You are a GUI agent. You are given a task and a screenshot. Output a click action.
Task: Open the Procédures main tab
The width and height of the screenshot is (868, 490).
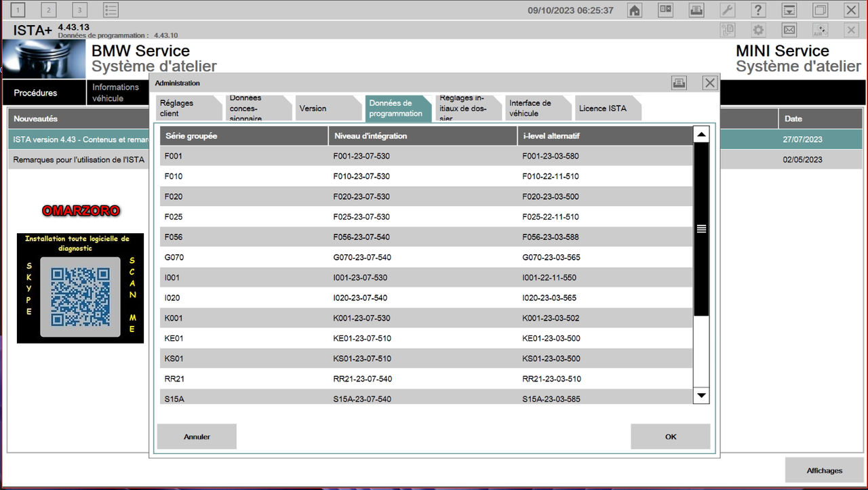coord(44,93)
